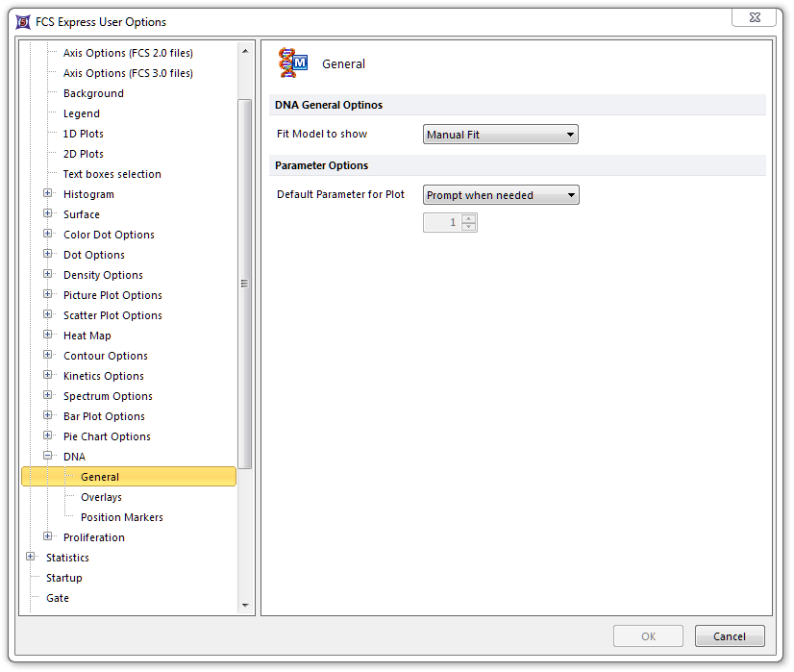Select the Statistics tree label
The width and height of the screenshot is (794, 672).
click(x=68, y=558)
